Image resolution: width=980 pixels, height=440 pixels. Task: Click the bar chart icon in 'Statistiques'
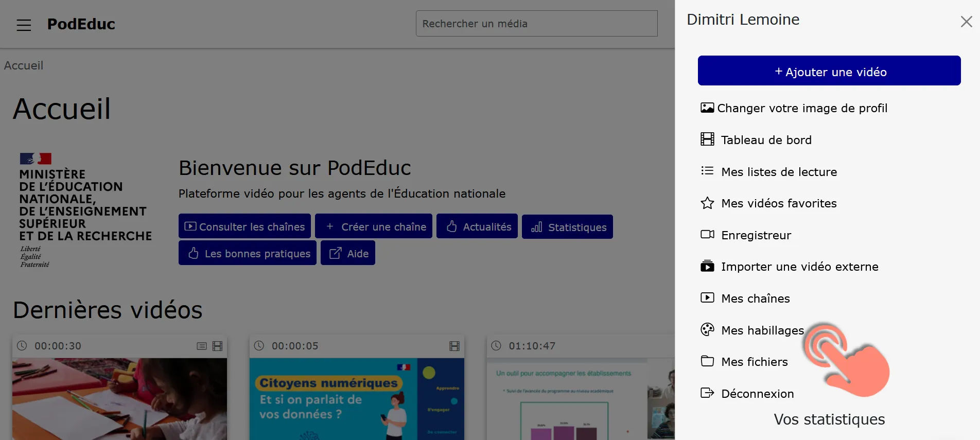(x=536, y=227)
